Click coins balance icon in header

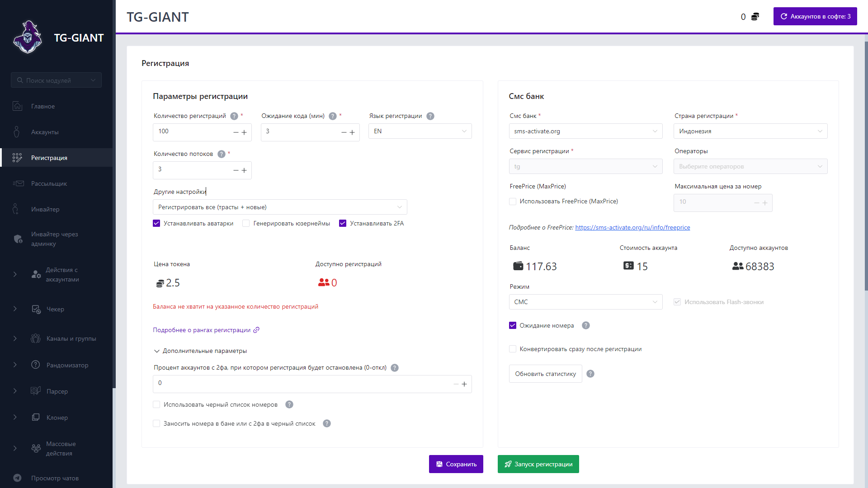click(x=755, y=17)
